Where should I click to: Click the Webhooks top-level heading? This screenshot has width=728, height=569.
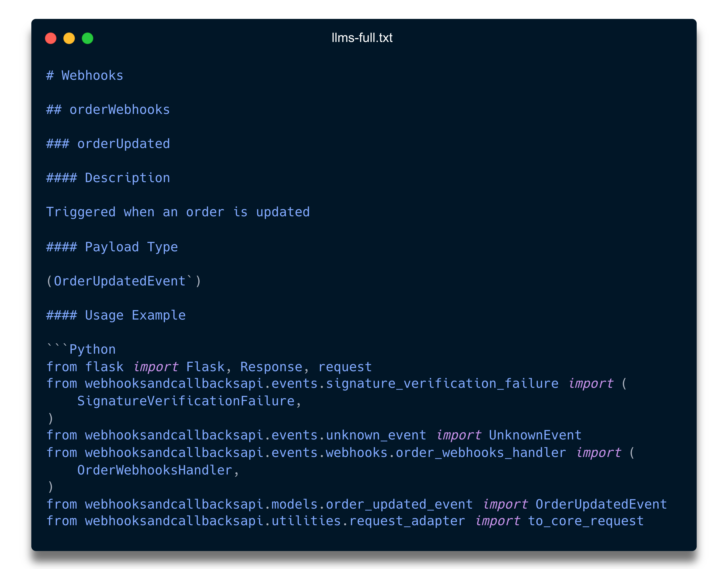click(x=84, y=75)
